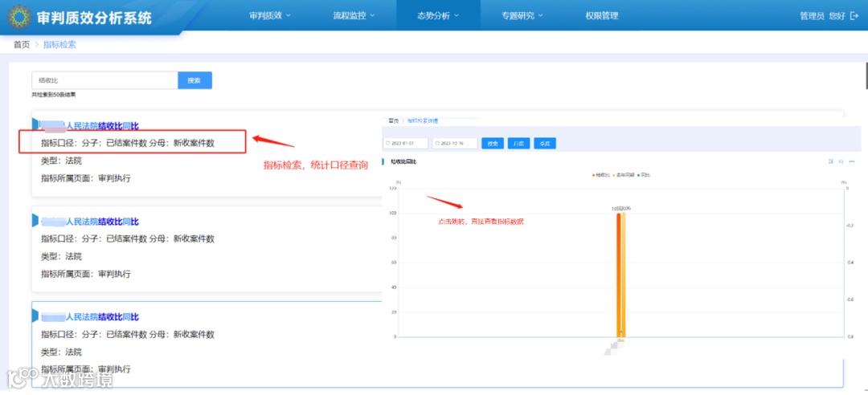The height and width of the screenshot is (395, 868).
Task: Click the 审判质效分析系统 title text
Action: [x=94, y=18]
